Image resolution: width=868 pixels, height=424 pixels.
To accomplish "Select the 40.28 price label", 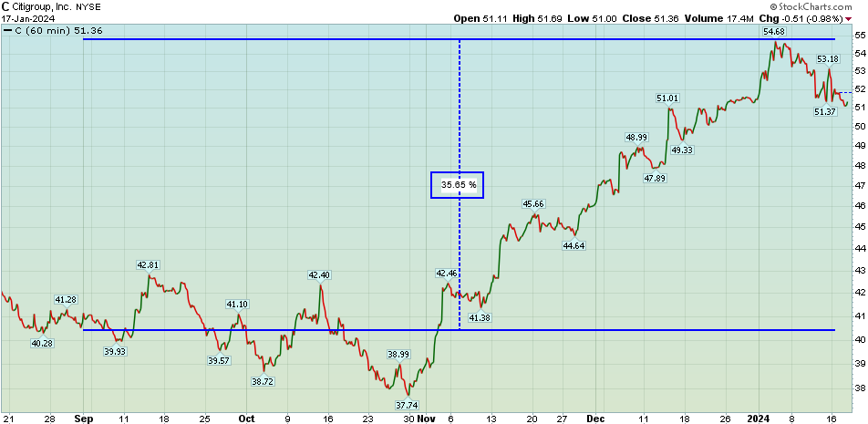I will [42, 344].
